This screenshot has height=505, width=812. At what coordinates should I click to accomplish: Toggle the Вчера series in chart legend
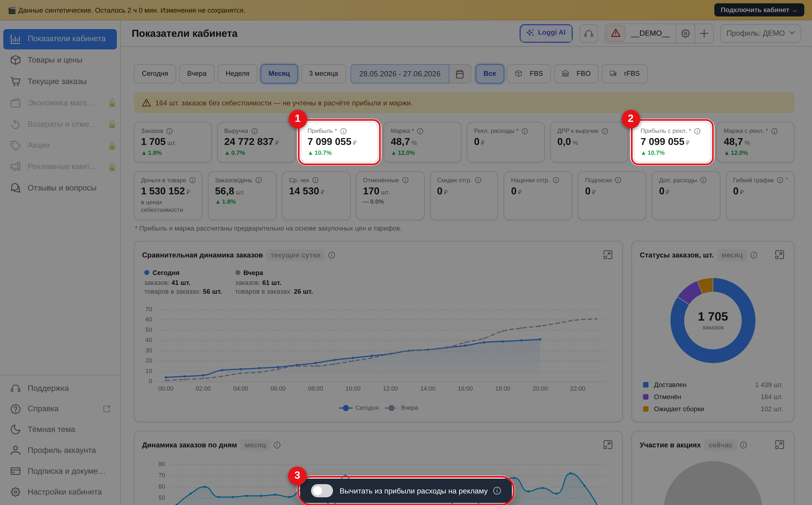pos(401,408)
